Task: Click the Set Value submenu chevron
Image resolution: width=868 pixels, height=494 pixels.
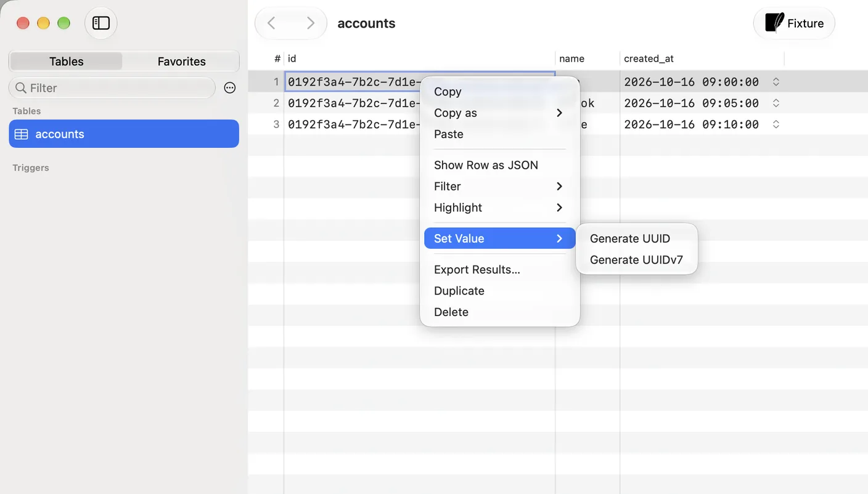Action: pos(559,238)
